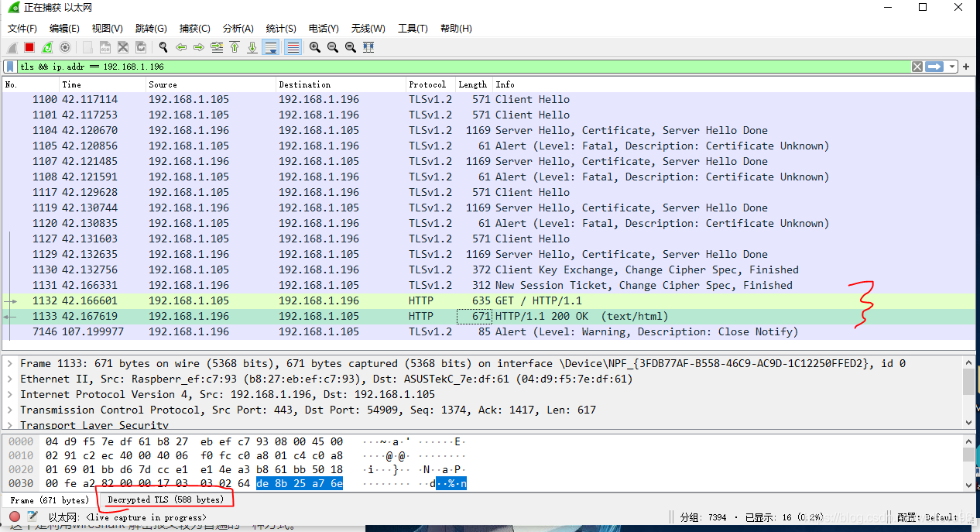Toggle packet list colorization
This screenshot has width=980, height=532.
click(293, 47)
